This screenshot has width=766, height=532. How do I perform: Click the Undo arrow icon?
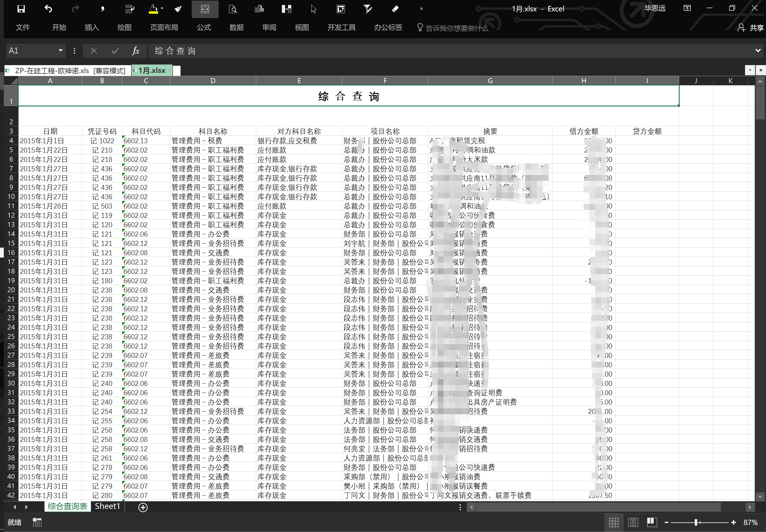(48, 9)
